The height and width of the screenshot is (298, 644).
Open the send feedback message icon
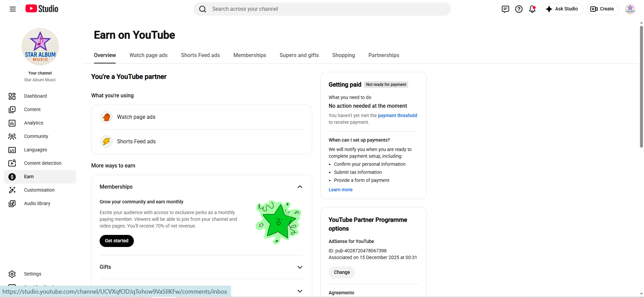pyautogui.click(x=505, y=9)
